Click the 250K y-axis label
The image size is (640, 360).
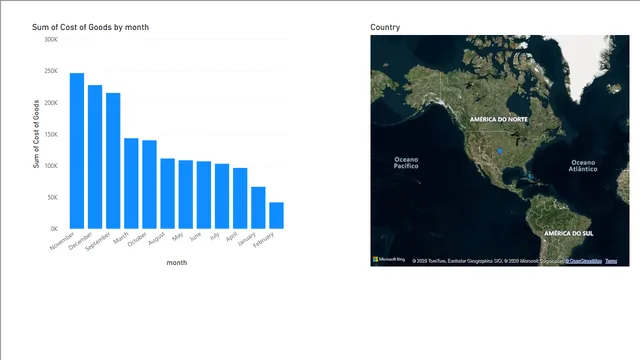tap(51, 71)
